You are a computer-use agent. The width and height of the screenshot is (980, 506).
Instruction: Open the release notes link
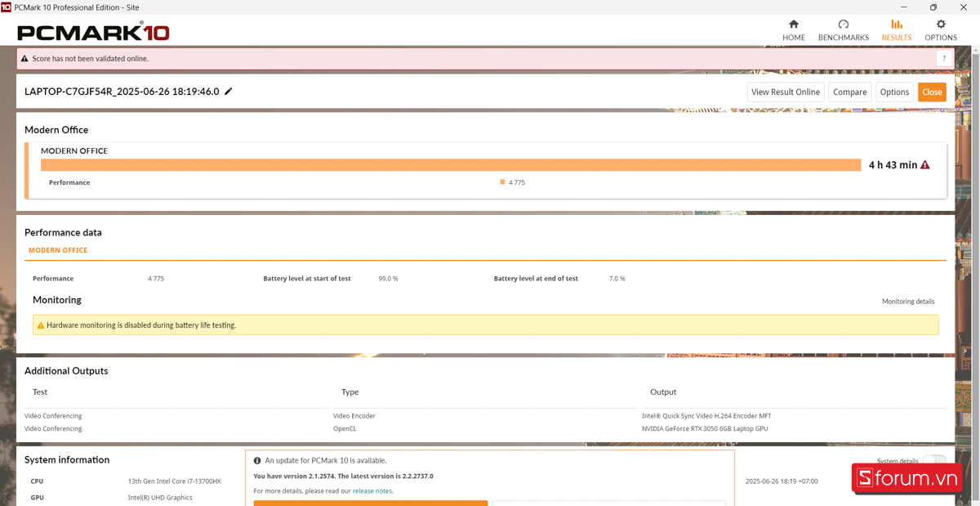click(x=372, y=491)
